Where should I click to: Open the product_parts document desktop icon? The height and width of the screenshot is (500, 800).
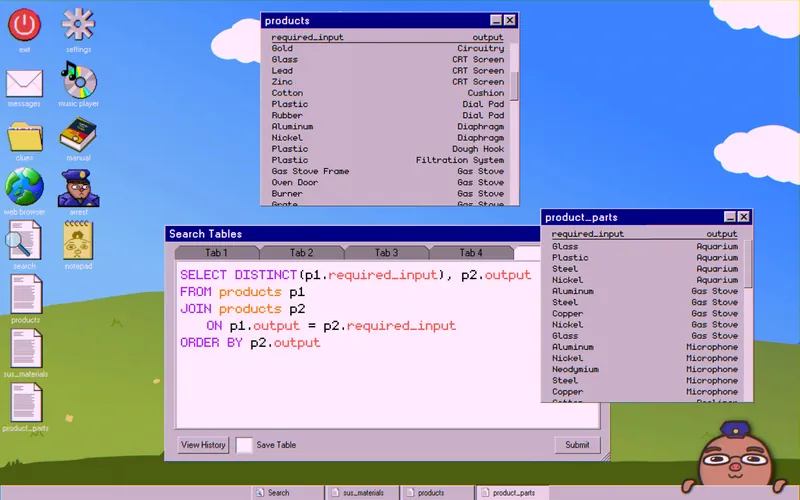point(26,403)
